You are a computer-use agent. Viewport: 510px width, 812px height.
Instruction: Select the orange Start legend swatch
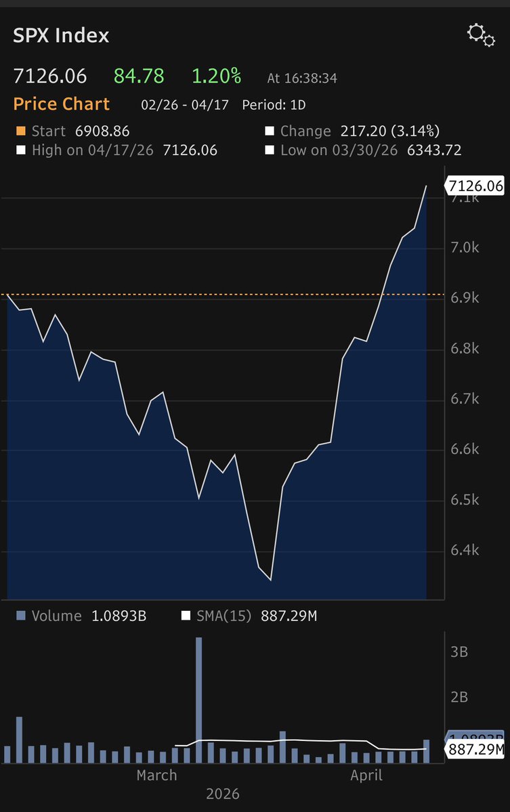coord(21,131)
